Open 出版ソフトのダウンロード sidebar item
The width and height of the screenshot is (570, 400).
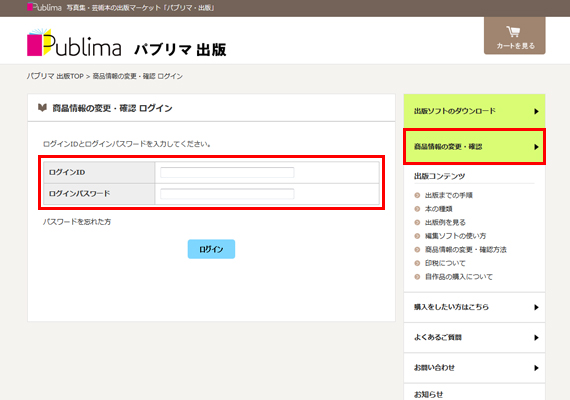click(x=474, y=111)
